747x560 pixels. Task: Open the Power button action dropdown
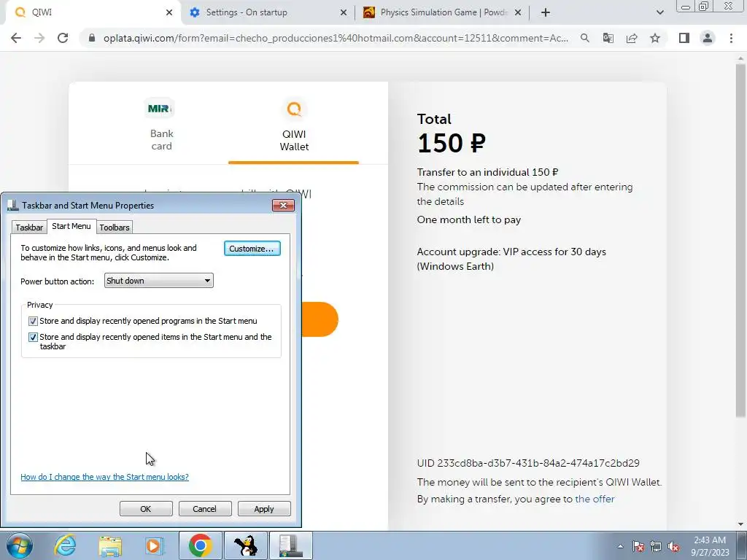coord(158,281)
